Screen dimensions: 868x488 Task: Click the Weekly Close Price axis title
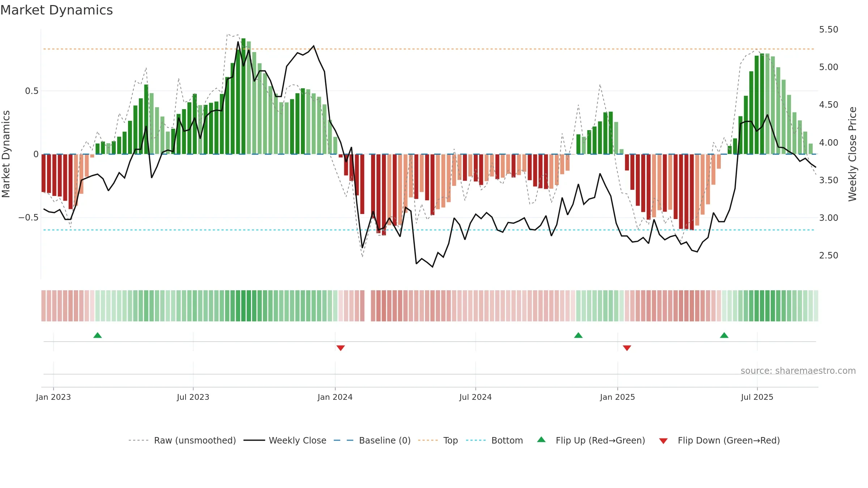coord(852,154)
